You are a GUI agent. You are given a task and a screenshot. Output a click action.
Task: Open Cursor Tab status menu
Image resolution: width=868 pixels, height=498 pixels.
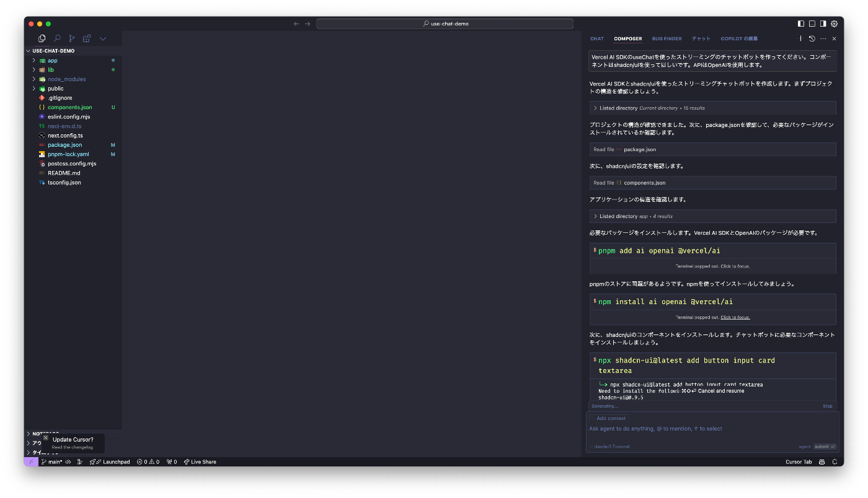(x=799, y=462)
